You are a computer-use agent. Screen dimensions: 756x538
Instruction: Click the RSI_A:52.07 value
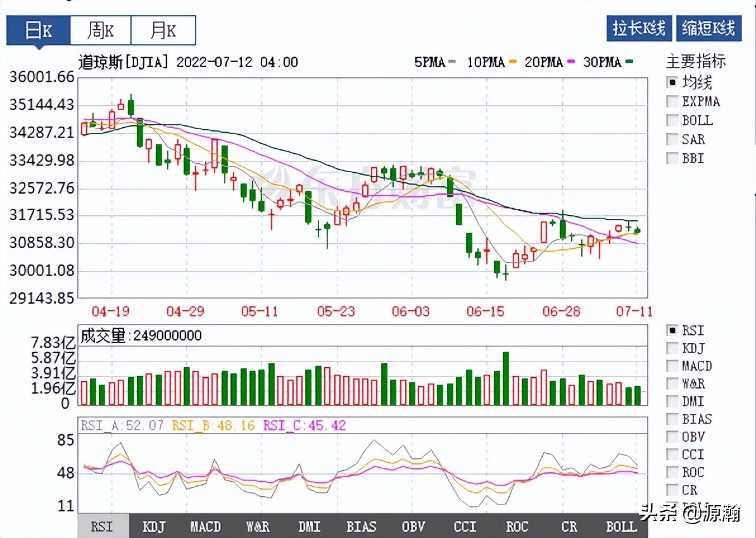pos(122,425)
